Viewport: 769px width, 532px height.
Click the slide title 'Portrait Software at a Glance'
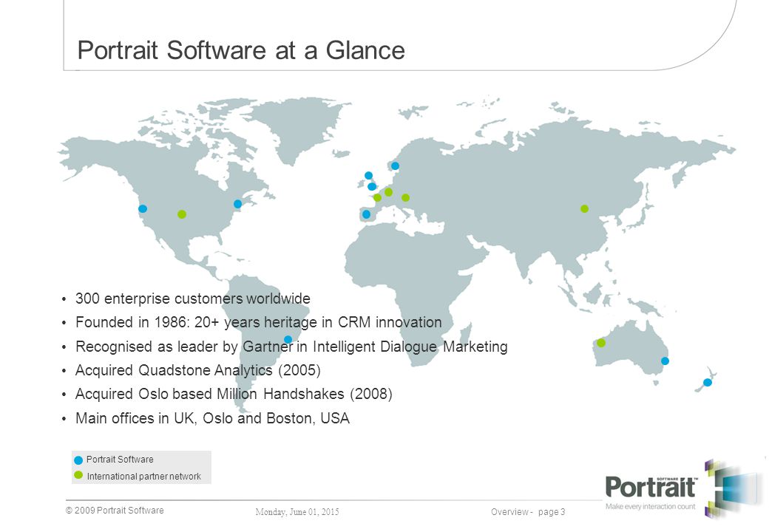point(241,50)
